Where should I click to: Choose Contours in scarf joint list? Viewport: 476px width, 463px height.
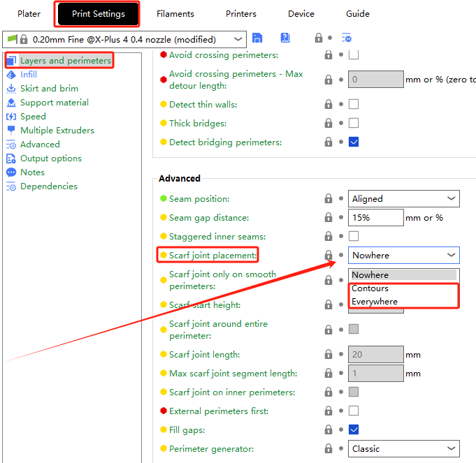pyautogui.click(x=370, y=288)
